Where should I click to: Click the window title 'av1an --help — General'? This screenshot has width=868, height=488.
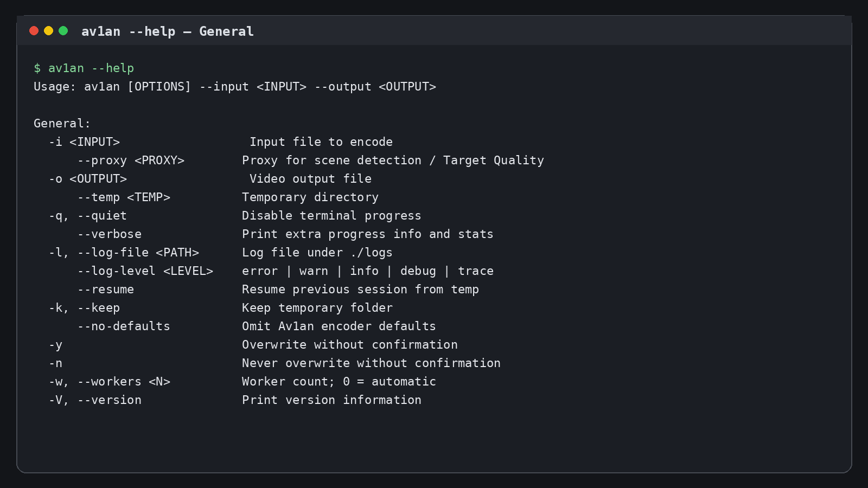[167, 31]
